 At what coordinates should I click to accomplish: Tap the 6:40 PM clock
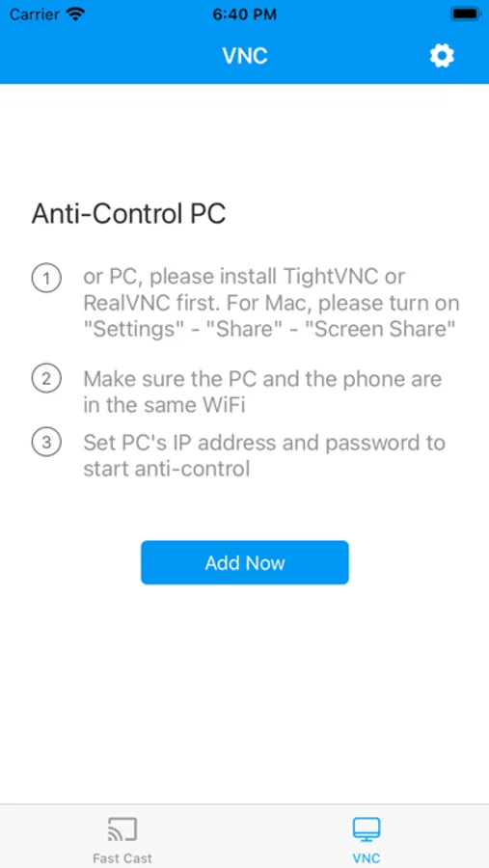tap(245, 14)
